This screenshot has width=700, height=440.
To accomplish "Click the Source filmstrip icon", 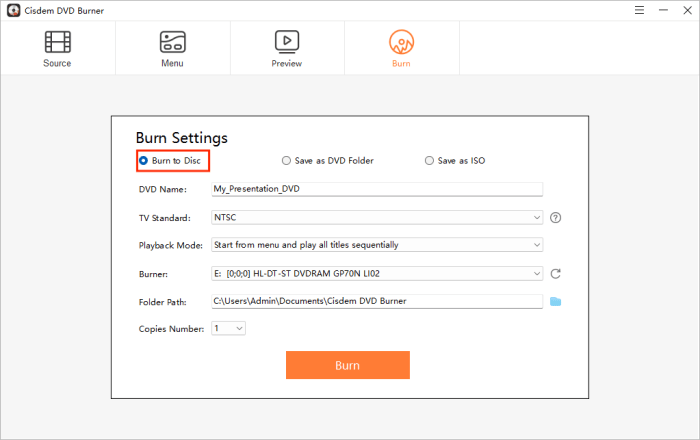I will click(57, 42).
